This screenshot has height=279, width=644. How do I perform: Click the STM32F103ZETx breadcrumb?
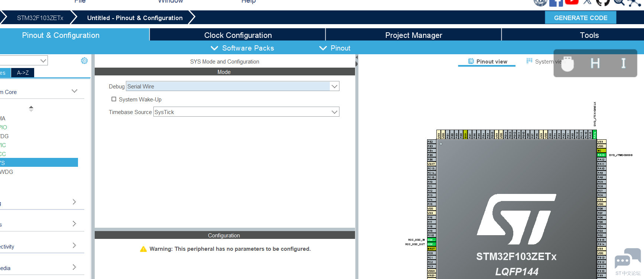(40, 18)
